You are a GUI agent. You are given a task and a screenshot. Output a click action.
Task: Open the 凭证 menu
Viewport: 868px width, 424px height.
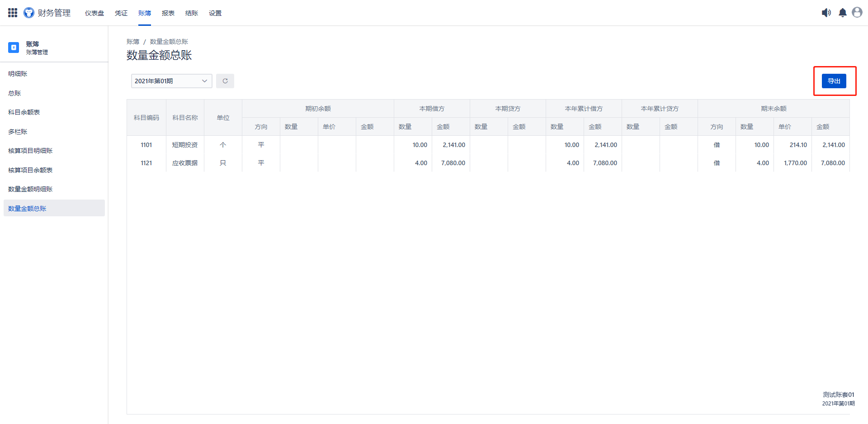coord(121,13)
